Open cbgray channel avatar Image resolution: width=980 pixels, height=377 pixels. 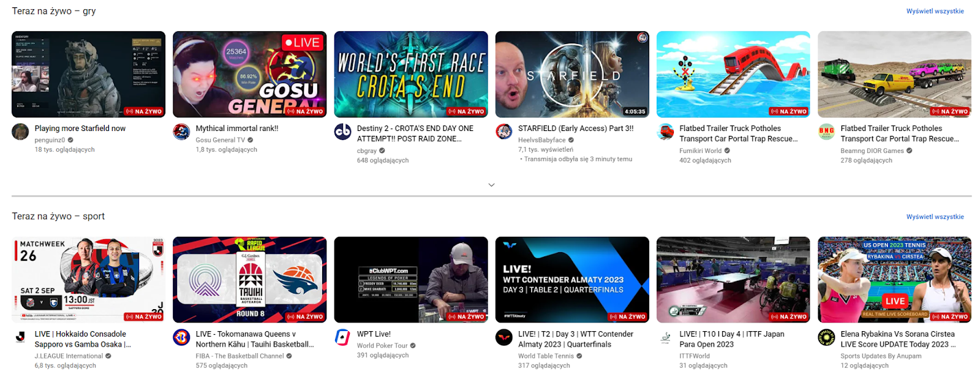coord(342,132)
